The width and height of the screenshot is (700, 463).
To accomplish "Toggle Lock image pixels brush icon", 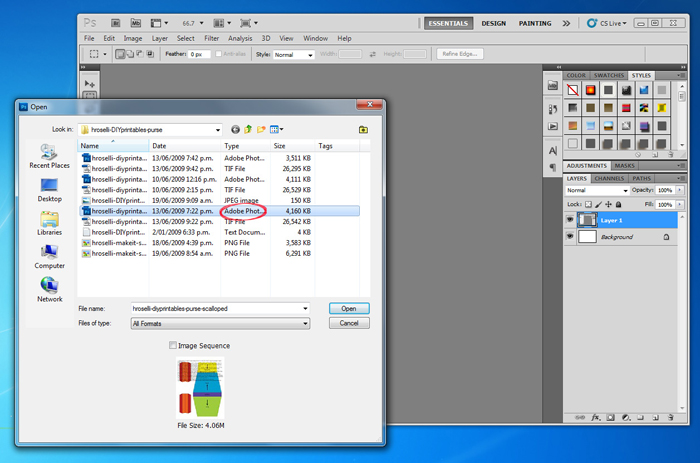I will point(598,204).
